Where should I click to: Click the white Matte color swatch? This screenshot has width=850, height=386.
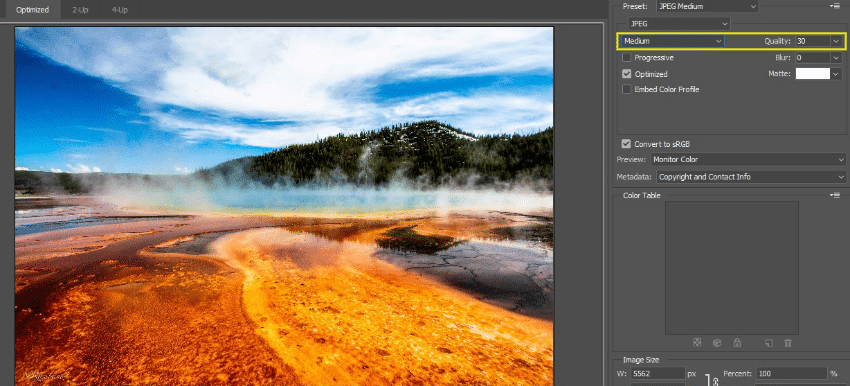point(813,74)
